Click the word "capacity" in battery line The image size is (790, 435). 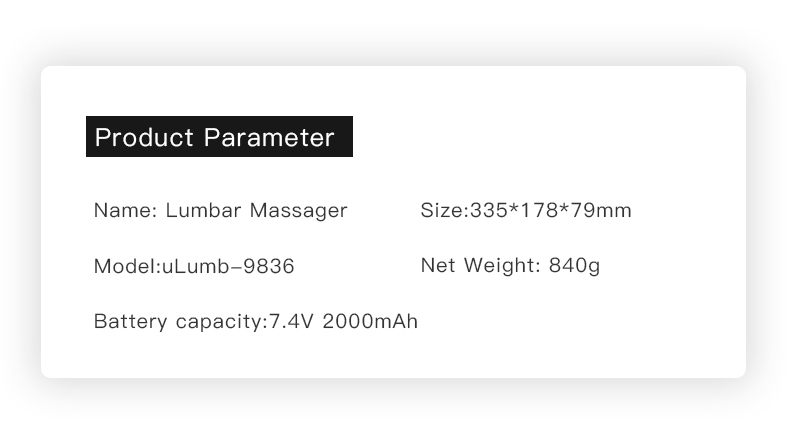click(219, 323)
